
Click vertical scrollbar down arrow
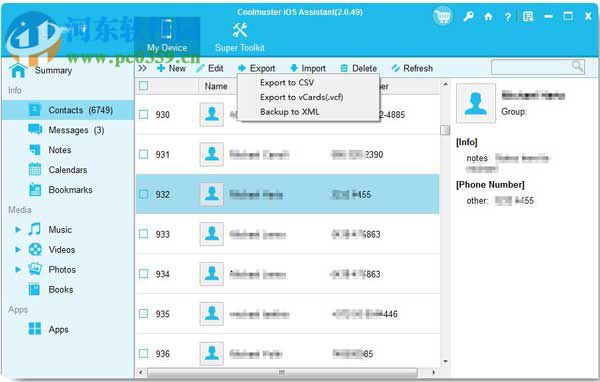445,361
